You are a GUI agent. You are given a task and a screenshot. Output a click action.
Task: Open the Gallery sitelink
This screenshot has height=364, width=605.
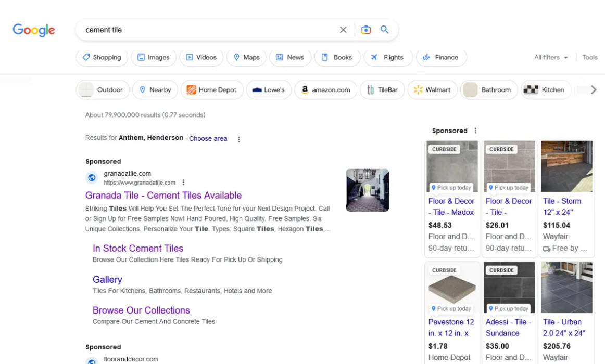(107, 280)
